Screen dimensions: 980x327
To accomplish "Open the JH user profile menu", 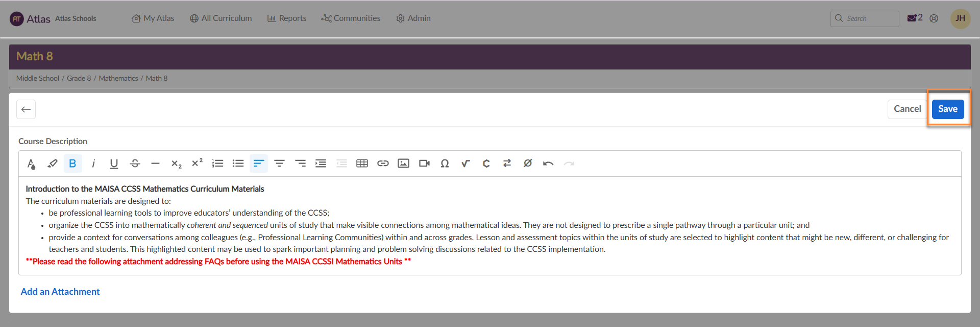I will coord(960,18).
